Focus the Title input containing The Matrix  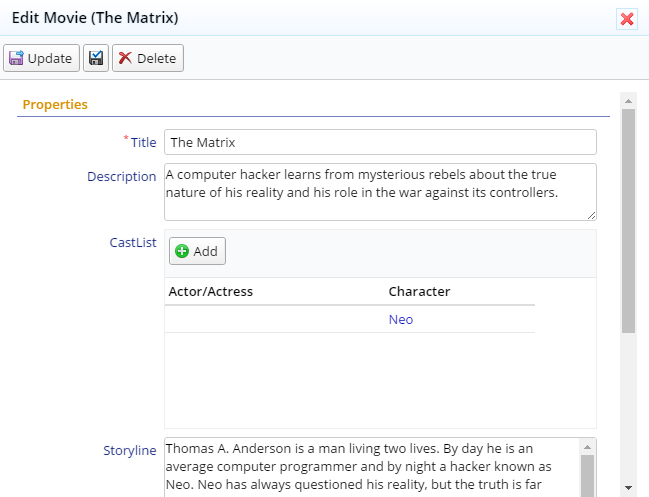(380, 142)
